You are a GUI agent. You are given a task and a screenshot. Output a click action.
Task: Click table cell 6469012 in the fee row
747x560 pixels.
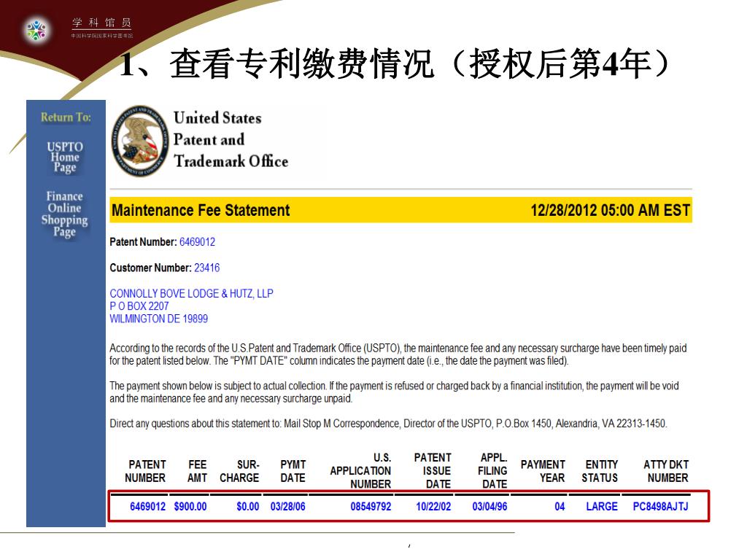[x=147, y=507]
